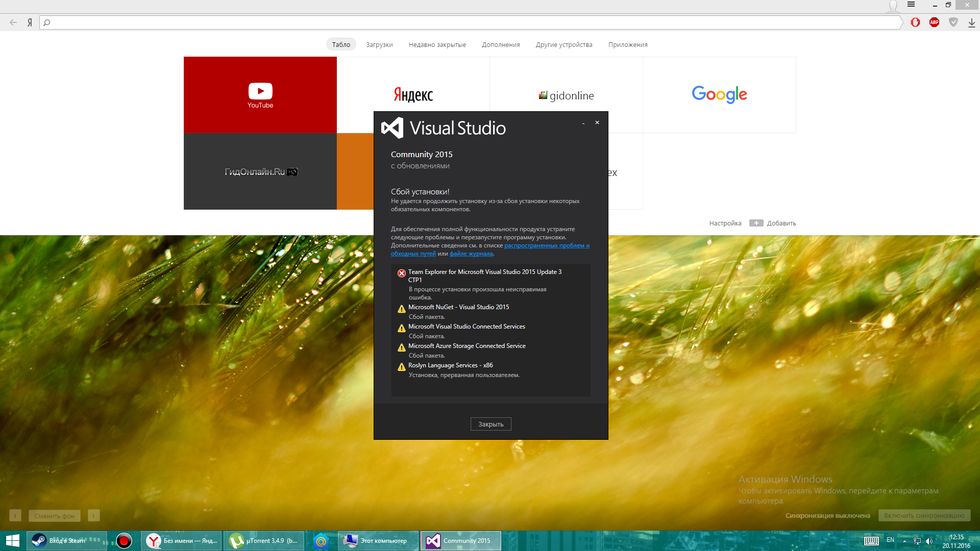The image size is (980, 551).
Task: Open Этот компьютер taskbar item
Action: pos(378,541)
